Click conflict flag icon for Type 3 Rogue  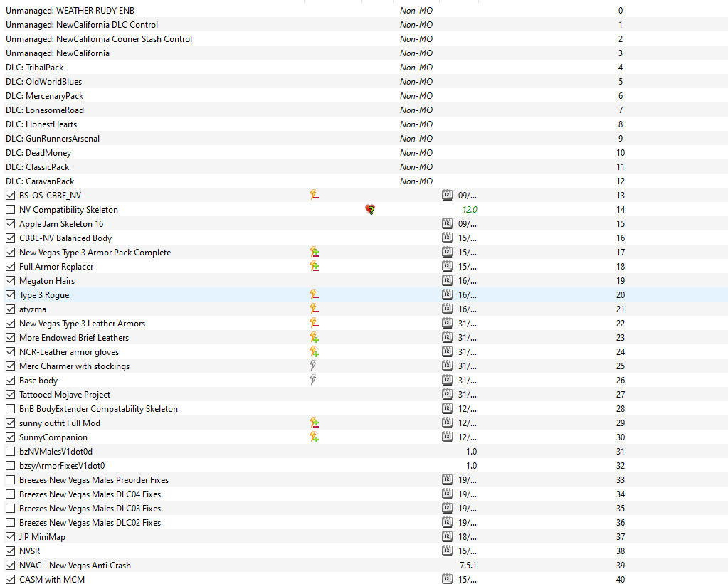(x=314, y=294)
